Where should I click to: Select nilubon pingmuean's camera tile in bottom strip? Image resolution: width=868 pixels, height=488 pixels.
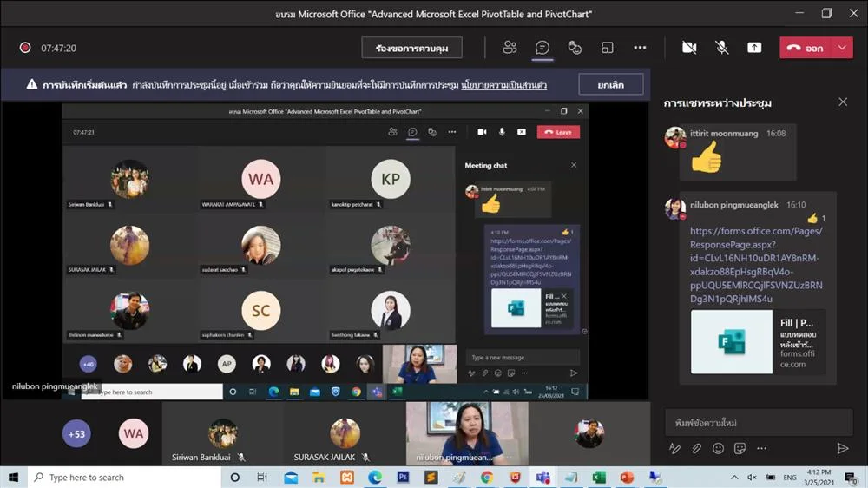(467, 433)
